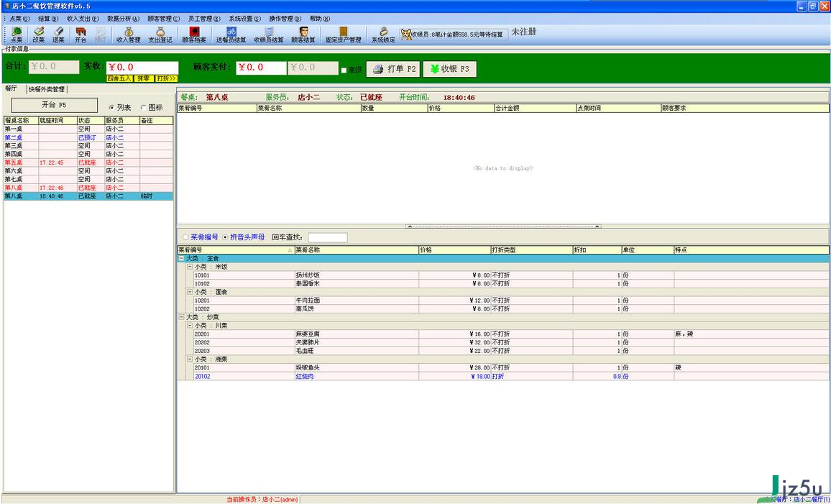Viewport: 831px width, 504px height.
Task: Select the 改菜 modify-dish toolbar icon
Action: [39, 35]
